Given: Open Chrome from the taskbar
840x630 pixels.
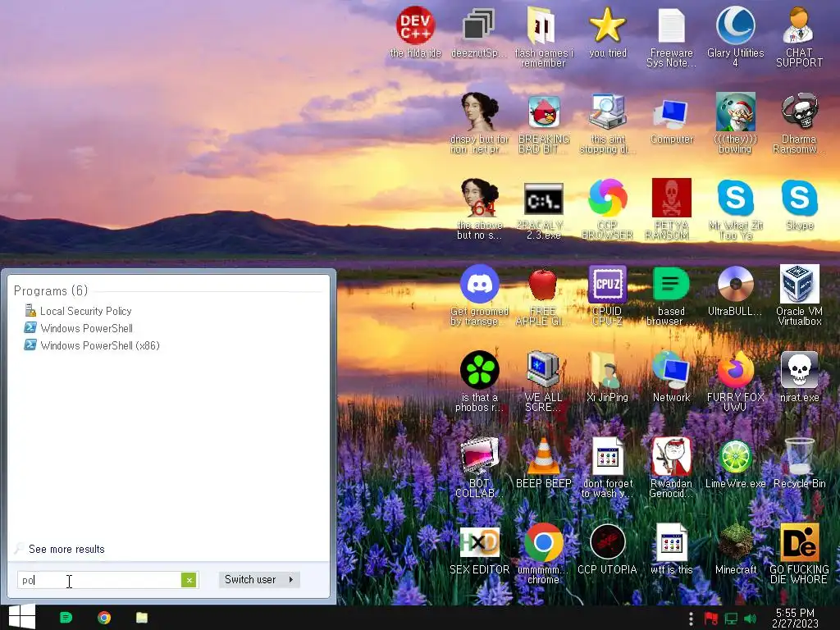Looking at the screenshot, I should (104, 618).
